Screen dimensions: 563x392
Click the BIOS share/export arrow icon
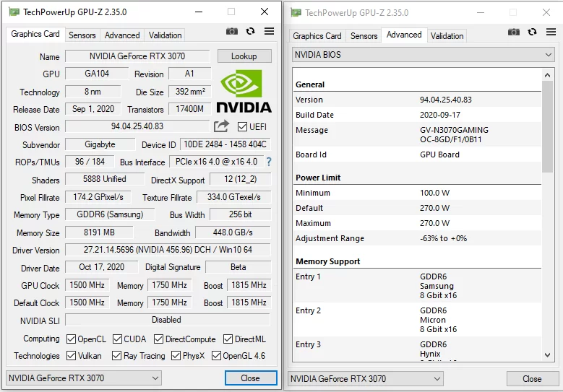[221, 126]
